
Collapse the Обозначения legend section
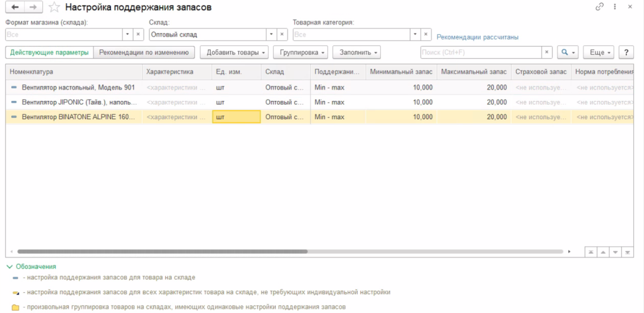point(9,267)
